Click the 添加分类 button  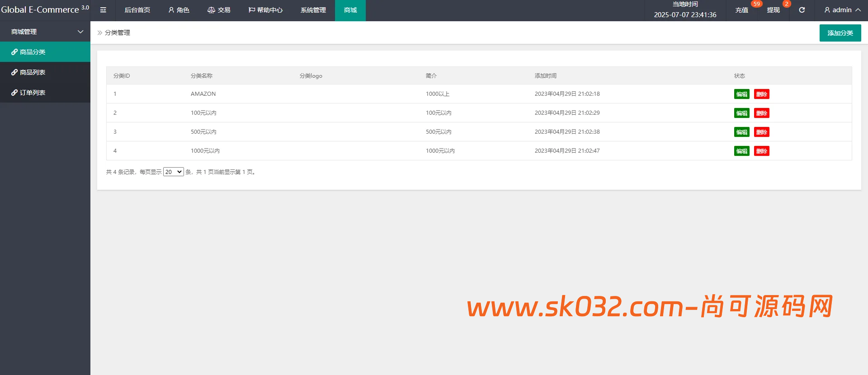[x=840, y=33]
